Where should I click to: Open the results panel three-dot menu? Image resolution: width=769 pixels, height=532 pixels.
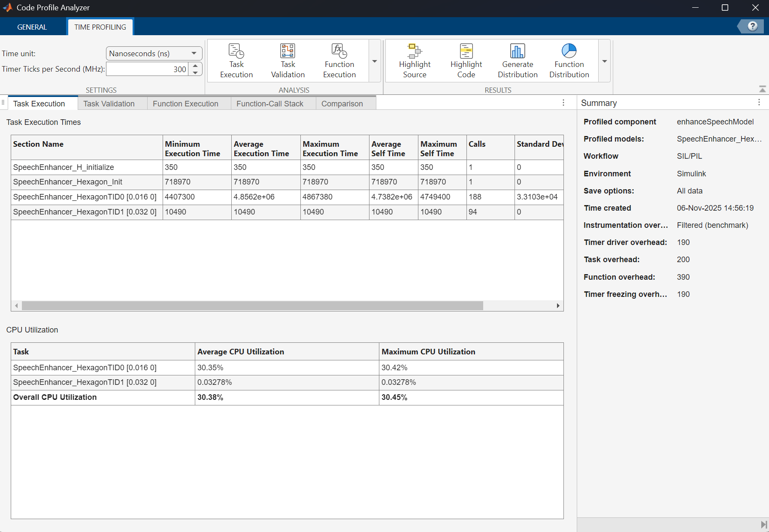point(563,103)
